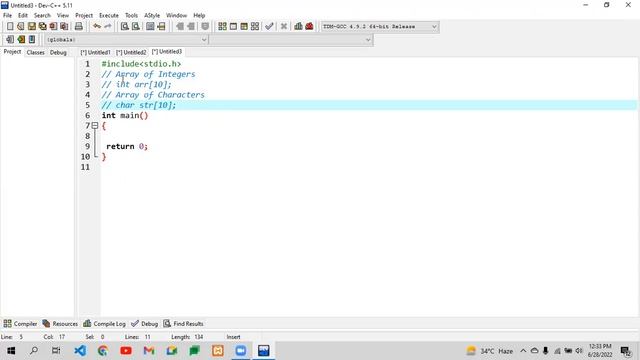
Task: Open Visual Studio Code from taskbar
Action: point(80,351)
